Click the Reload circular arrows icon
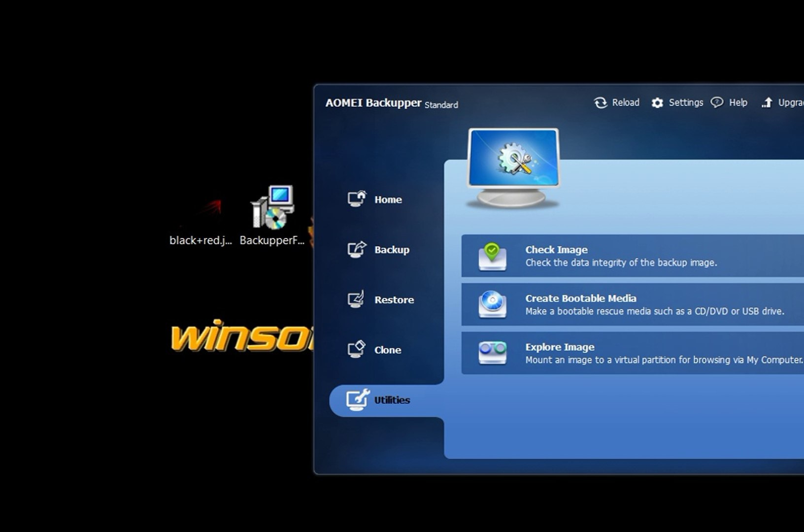804x532 pixels. pos(601,102)
